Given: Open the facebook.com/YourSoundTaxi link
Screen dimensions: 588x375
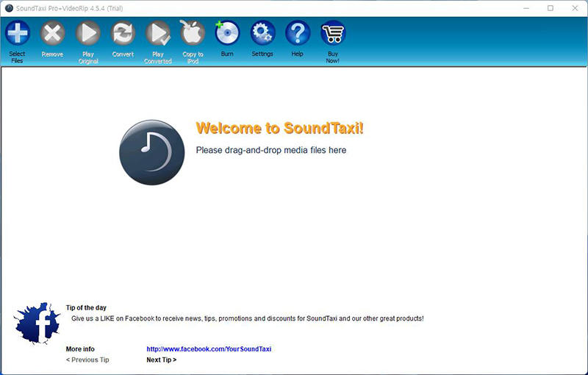Looking at the screenshot, I should (x=209, y=349).
